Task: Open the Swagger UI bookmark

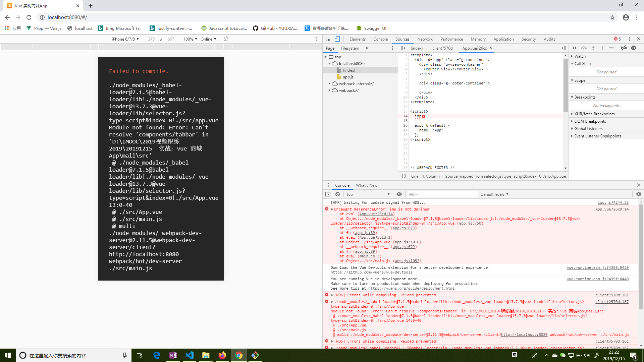Action: [371, 28]
